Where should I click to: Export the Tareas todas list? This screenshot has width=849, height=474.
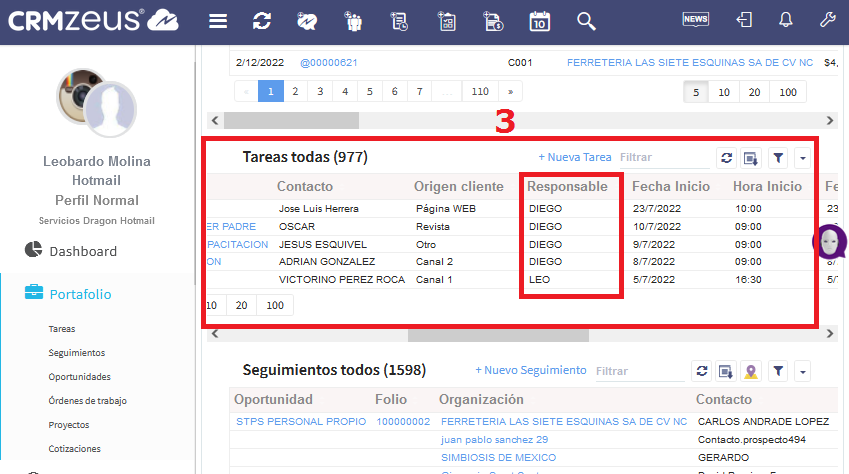(751, 158)
